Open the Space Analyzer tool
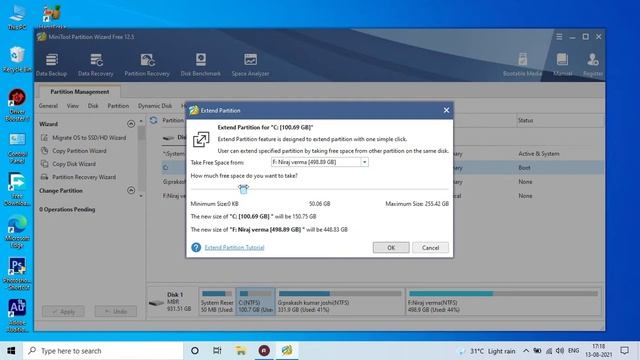 (250, 64)
